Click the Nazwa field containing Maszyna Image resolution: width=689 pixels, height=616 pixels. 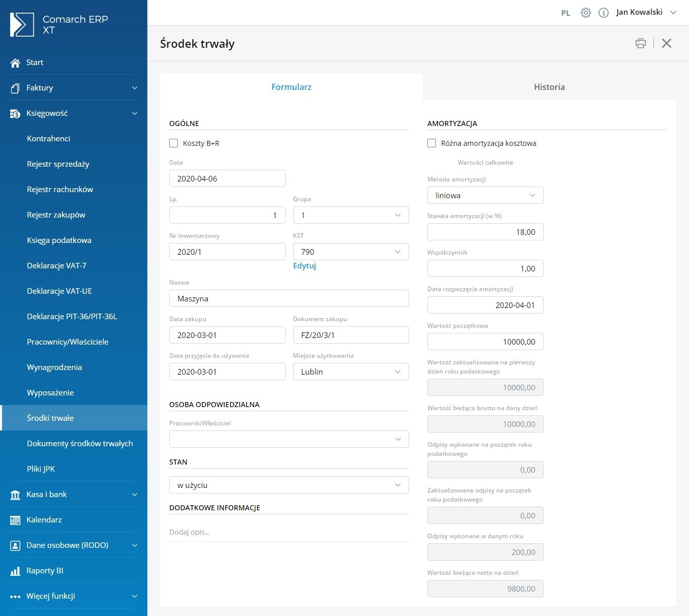289,299
